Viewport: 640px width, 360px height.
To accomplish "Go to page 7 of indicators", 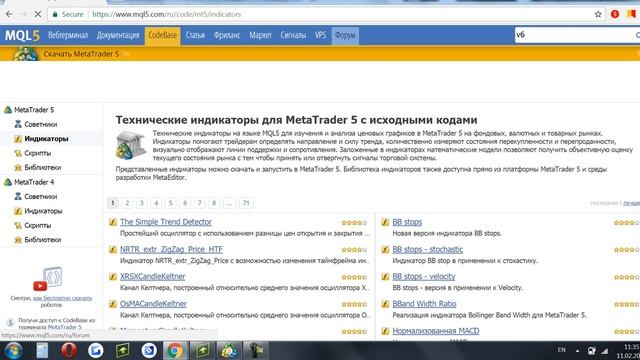I will point(200,203).
